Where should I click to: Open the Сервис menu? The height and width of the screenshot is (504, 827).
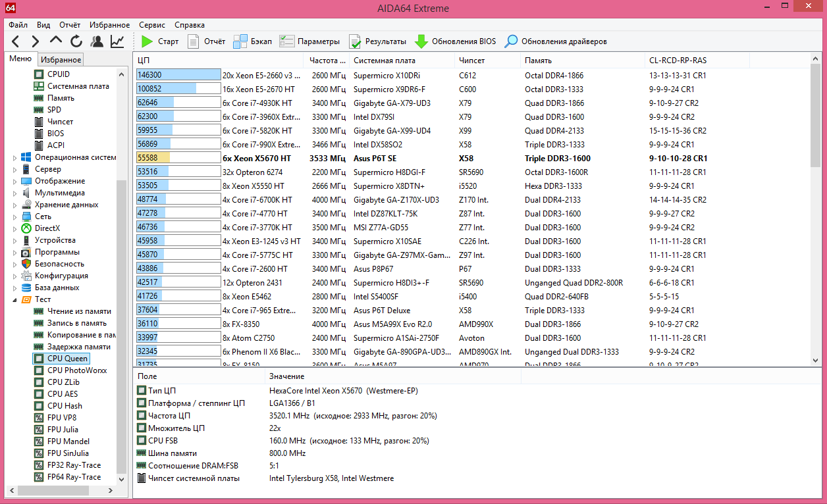pyautogui.click(x=153, y=25)
